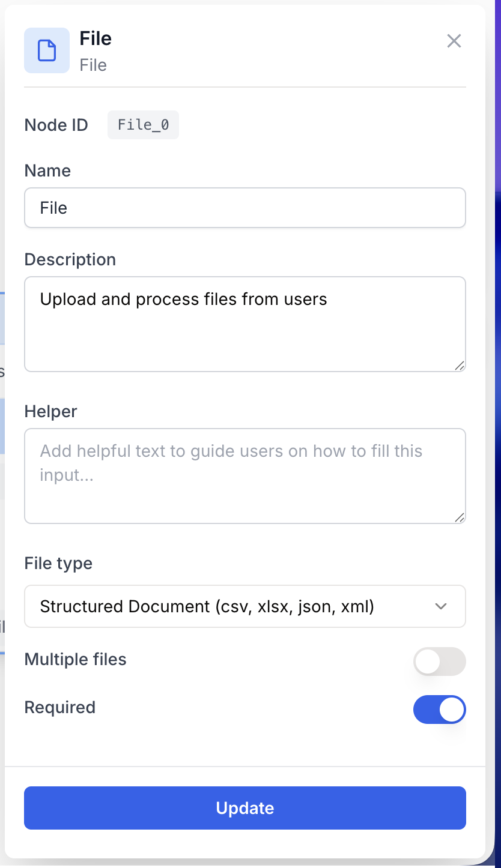This screenshot has height=868, width=501.
Task: Click the File type label
Action: (58, 563)
